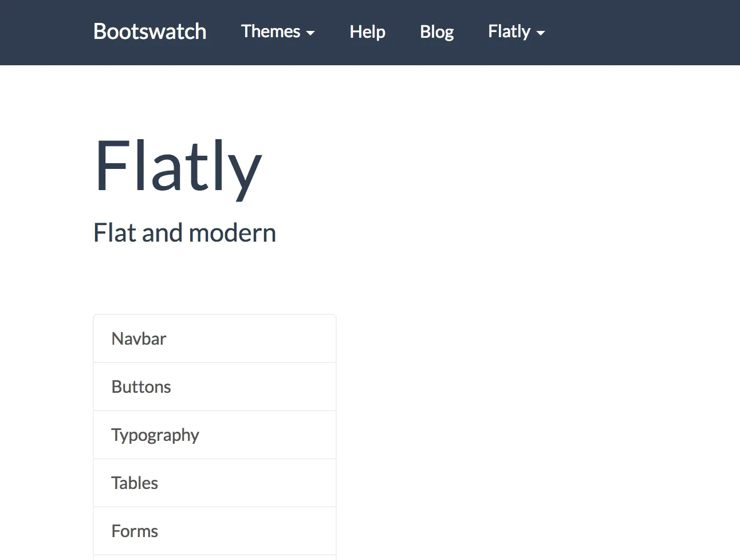Click the large Flatly page heading

pos(178,167)
